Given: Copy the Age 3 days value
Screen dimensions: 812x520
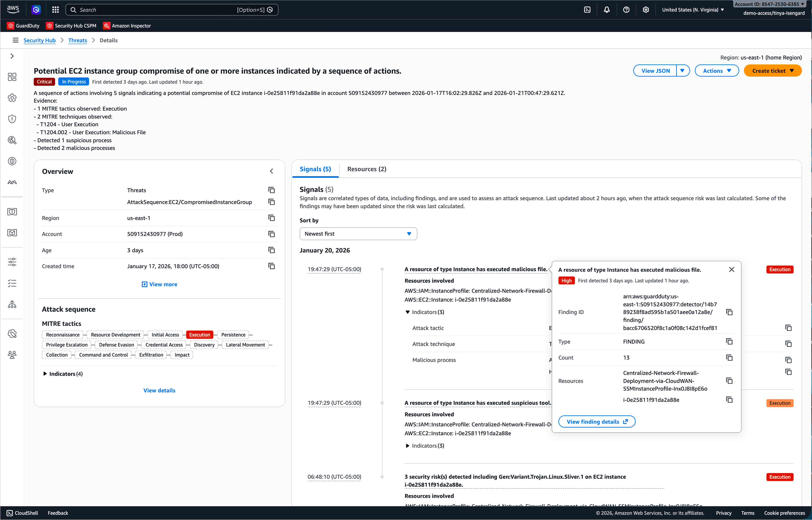Looking at the screenshot, I should point(271,250).
